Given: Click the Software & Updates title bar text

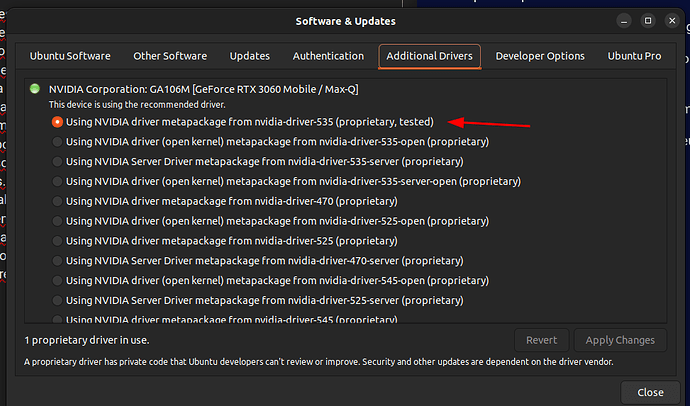Looking at the screenshot, I should pos(345,21).
